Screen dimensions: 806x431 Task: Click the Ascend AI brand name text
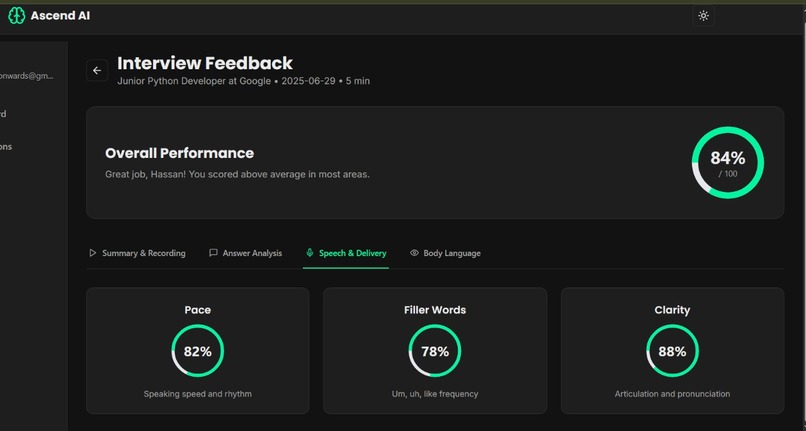[x=60, y=16]
